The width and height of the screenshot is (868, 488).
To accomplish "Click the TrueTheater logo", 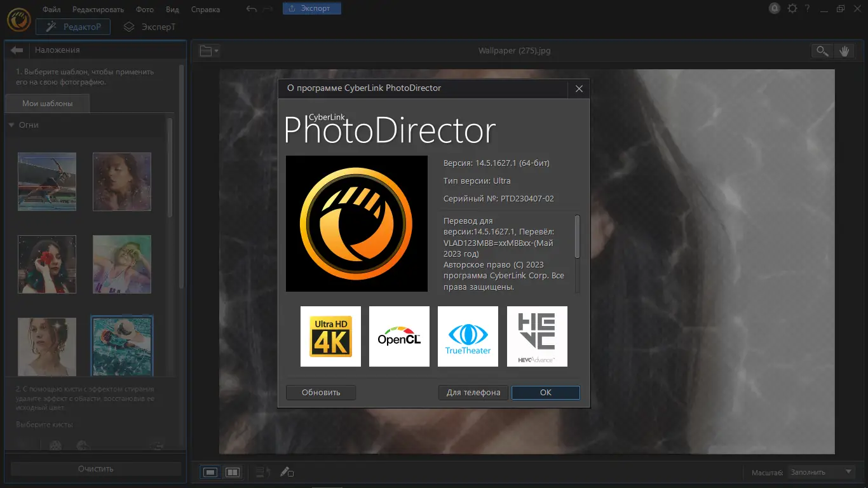I will (468, 336).
